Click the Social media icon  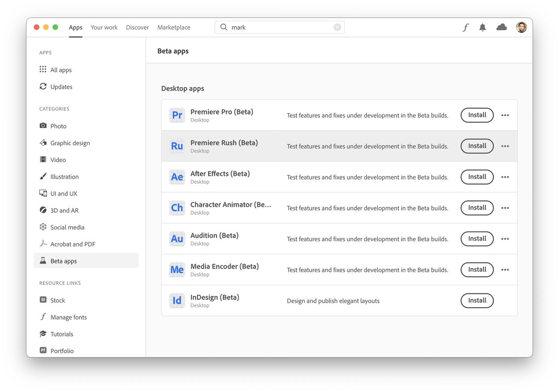pos(43,227)
